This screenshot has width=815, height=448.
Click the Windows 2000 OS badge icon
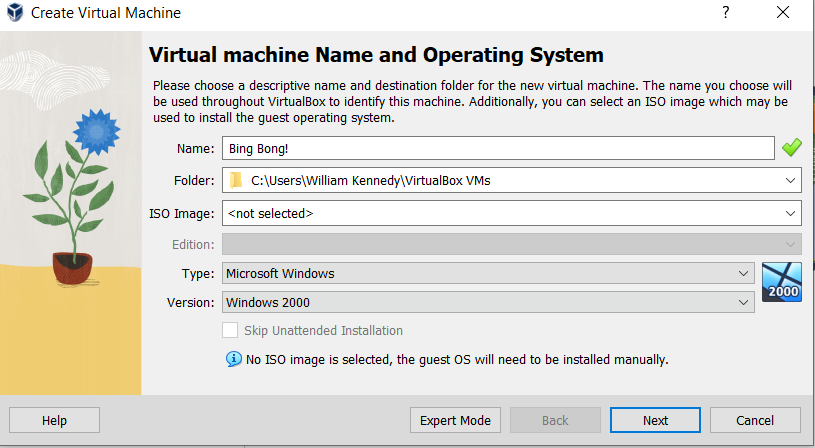coord(781,281)
